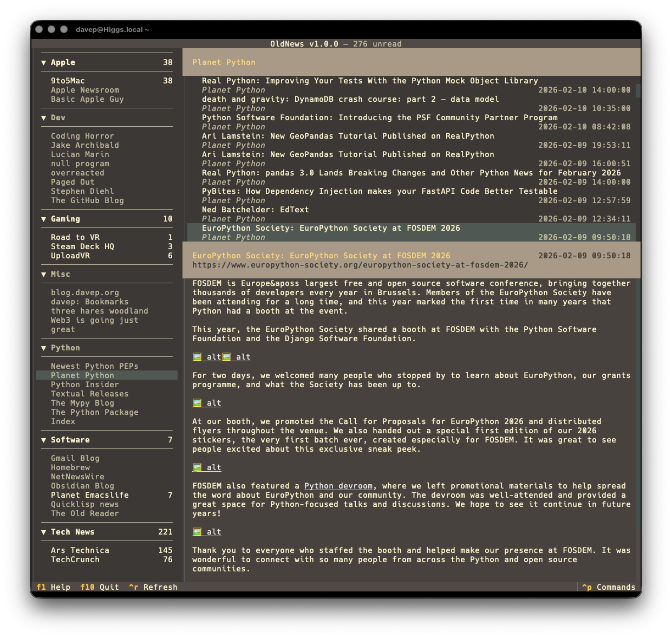
Task: Select the 9to5Mac feed
Action: coord(68,81)
